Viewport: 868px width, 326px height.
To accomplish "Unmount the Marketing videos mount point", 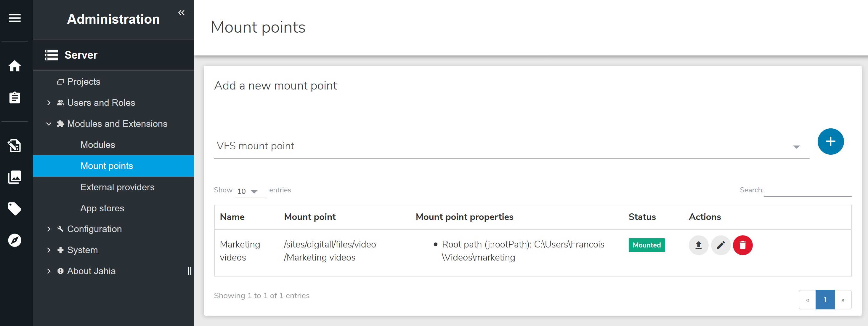I will point(698,245).
